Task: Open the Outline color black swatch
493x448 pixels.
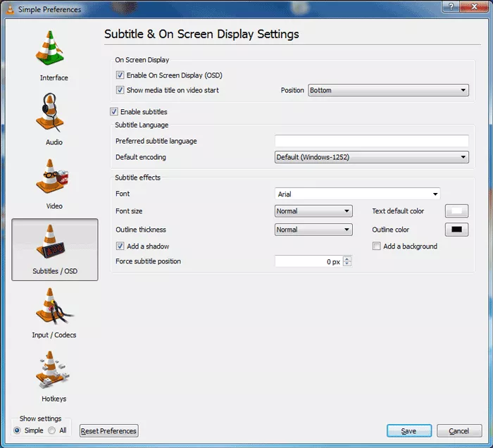Action: click(x=456, y=230)
